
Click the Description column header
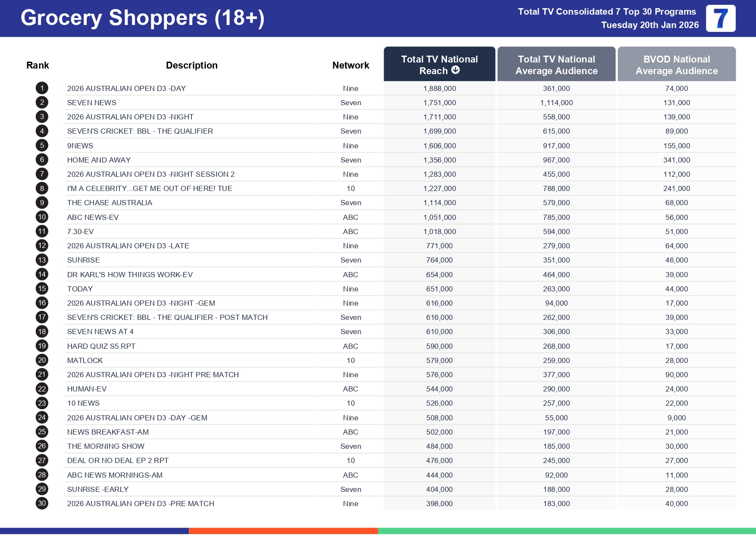[191, 66]
